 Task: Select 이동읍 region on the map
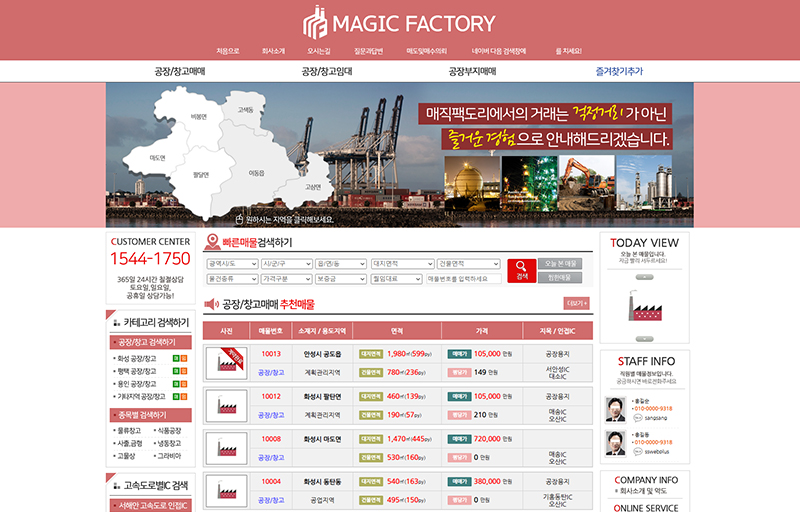[256, 173]
